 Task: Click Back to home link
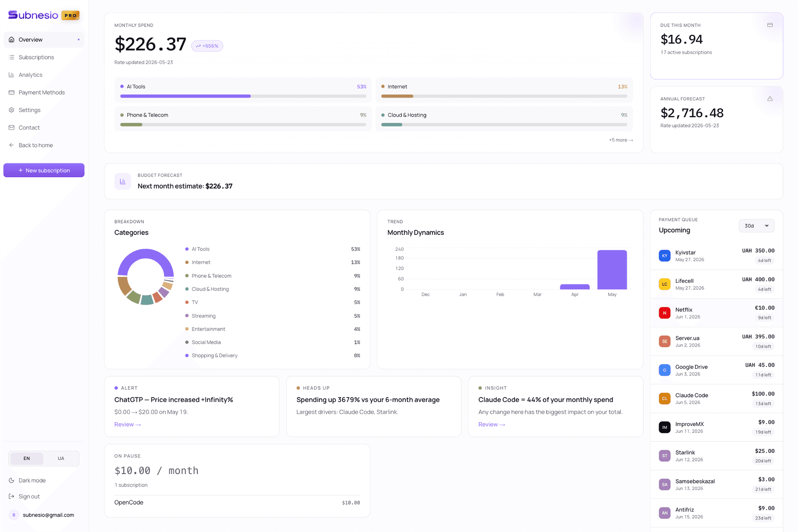coord(44,145)
